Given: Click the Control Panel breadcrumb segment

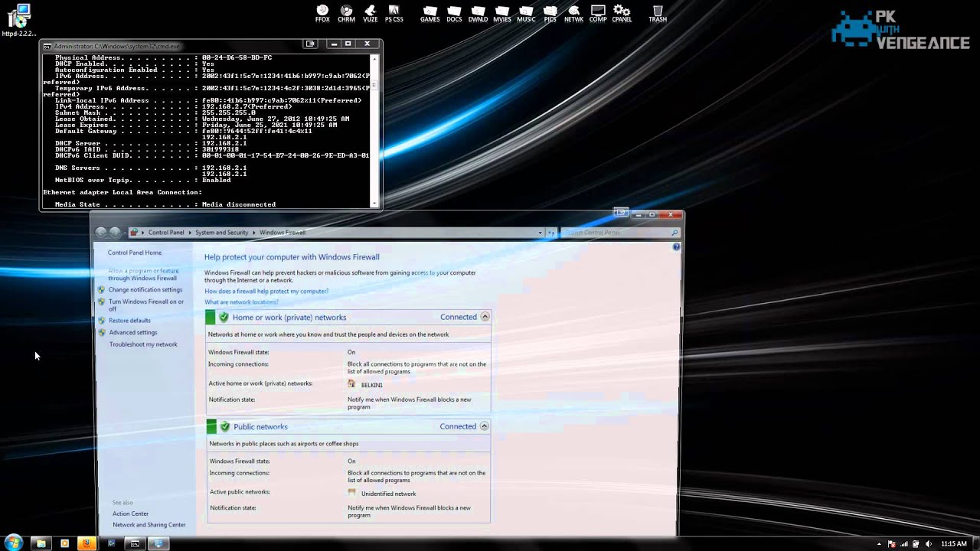Looking at the screenshot, I should (x=166, y=233).
